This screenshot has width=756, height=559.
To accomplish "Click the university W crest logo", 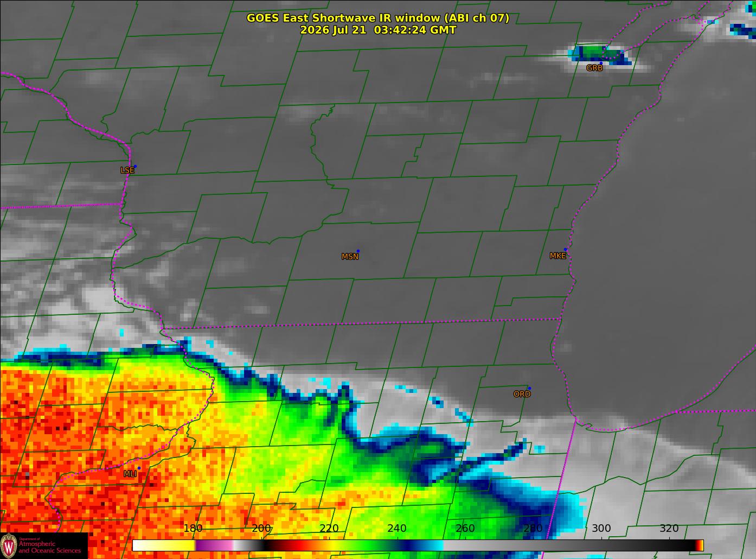I will point(9,545).
